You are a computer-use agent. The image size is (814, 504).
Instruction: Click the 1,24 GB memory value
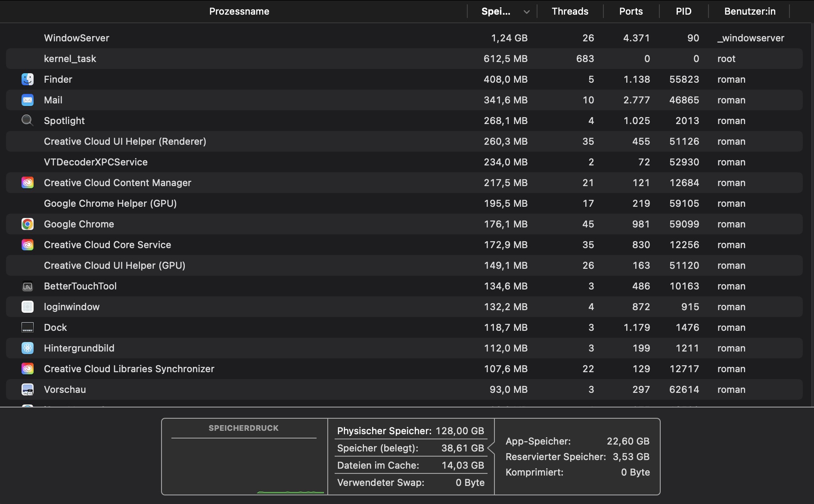click(509, 38)
